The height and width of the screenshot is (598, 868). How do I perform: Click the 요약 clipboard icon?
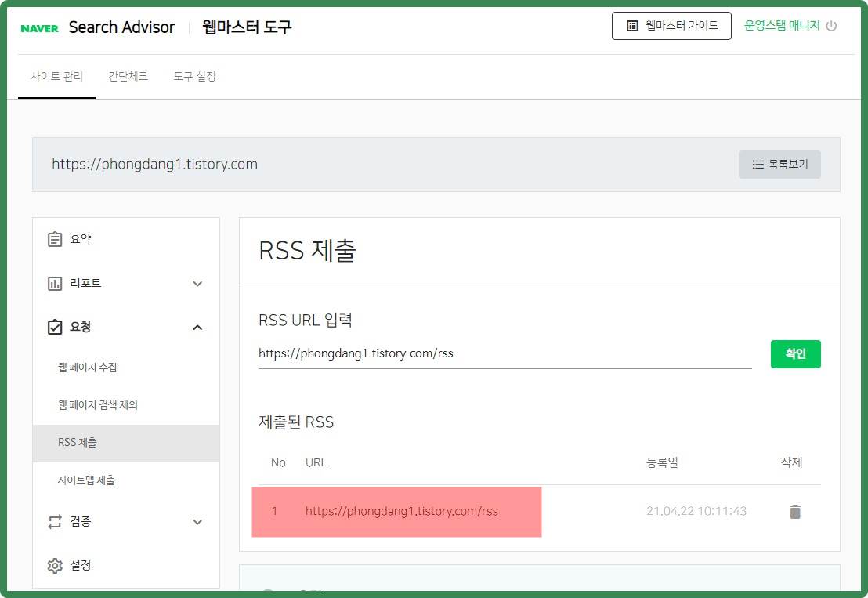[55, 239]
